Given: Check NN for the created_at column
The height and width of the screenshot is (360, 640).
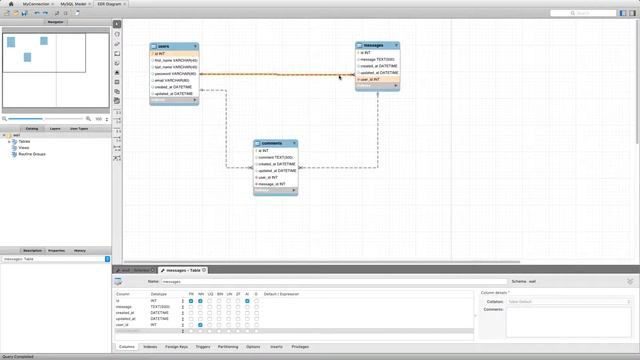Looking at the screenshot, I should point(200,313).
